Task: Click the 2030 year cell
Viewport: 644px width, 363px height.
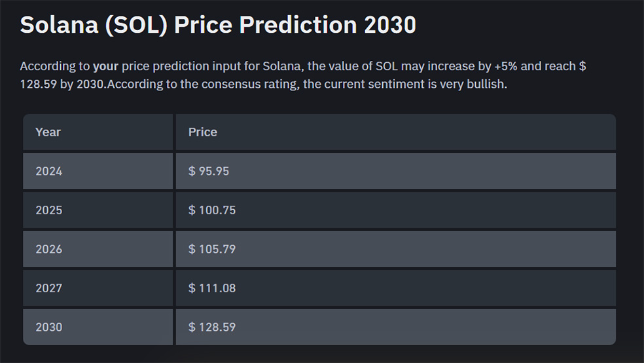Action: [98, 327]
